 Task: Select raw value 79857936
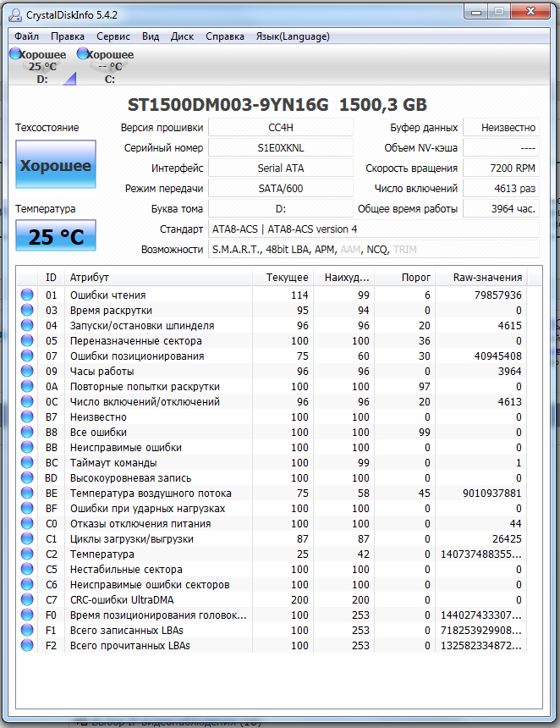[498, 295]
